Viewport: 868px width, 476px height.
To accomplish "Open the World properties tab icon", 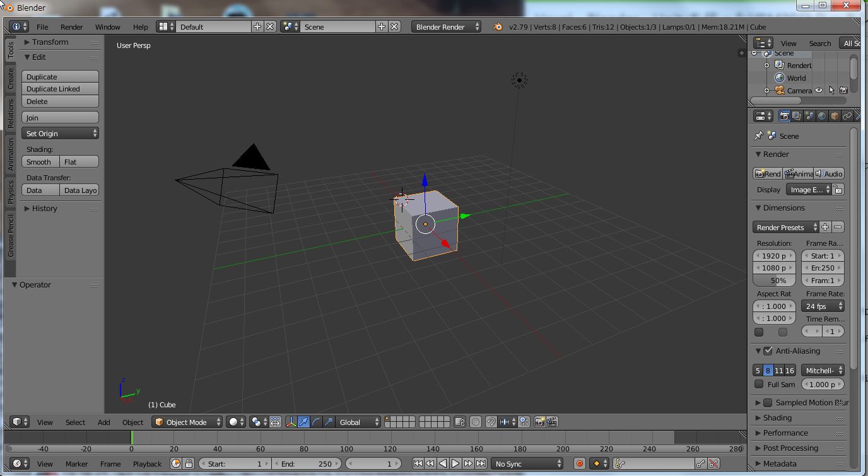I will point(822,116).
